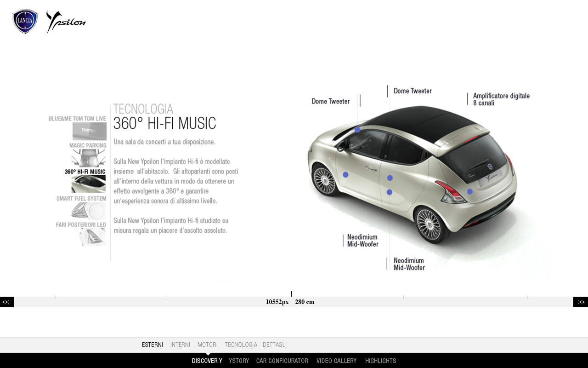Open the 360° Hi-Fi Music thumbnail
This screenshot has width=588, height=368.
click(x=89, y=184)
